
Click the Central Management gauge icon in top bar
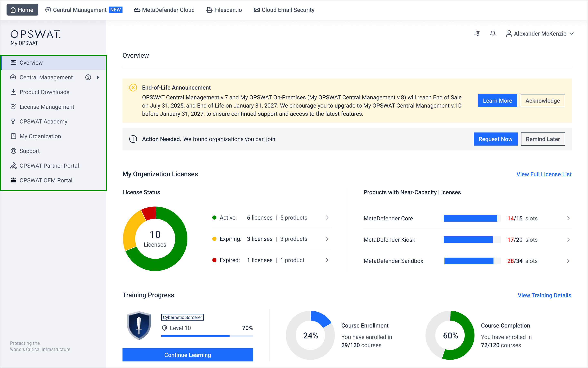pyautogui.click(x=48, y=10)
